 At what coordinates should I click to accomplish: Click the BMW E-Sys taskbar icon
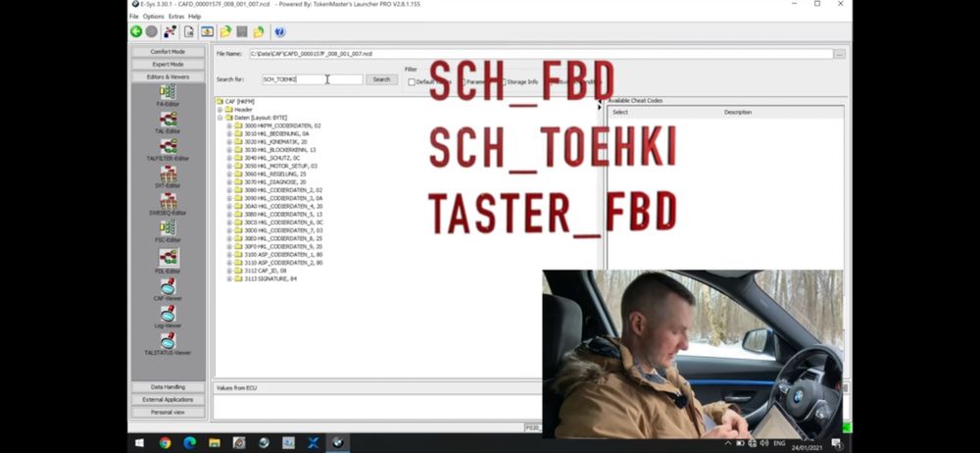pos(337,443)
